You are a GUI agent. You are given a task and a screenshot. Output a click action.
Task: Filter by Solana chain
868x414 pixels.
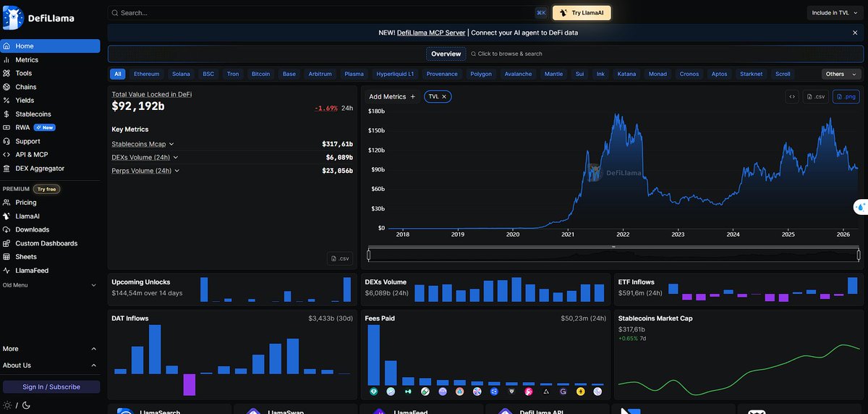click(181, 74)
